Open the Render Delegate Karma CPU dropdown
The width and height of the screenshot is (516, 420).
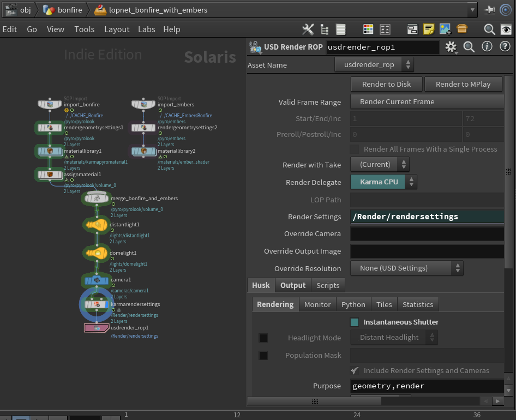[383, 182]
